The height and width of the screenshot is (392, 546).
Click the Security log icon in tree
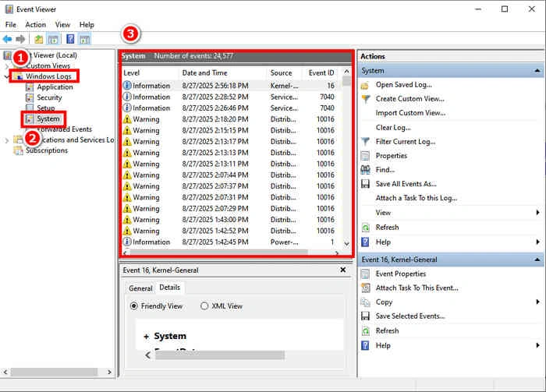coord(30,97)
